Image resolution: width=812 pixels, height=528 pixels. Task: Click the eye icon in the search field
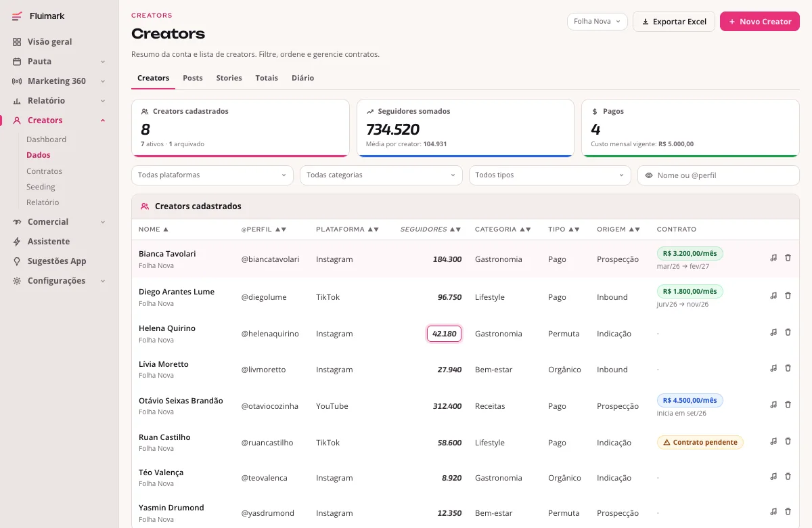click(649, 175)
